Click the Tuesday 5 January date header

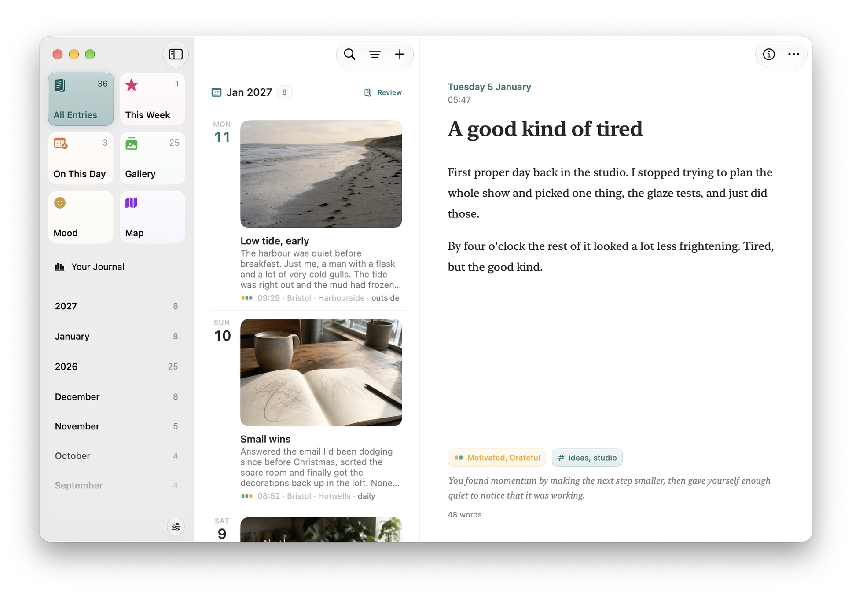click(x=489, y=87)
